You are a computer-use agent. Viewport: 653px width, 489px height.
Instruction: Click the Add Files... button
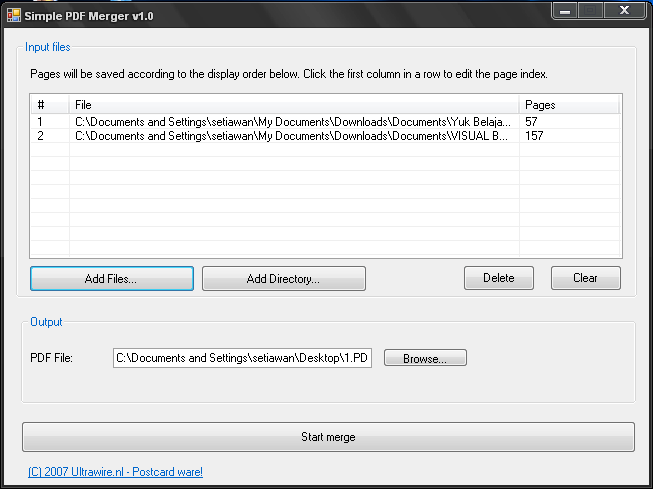click(x=112, y=278)
